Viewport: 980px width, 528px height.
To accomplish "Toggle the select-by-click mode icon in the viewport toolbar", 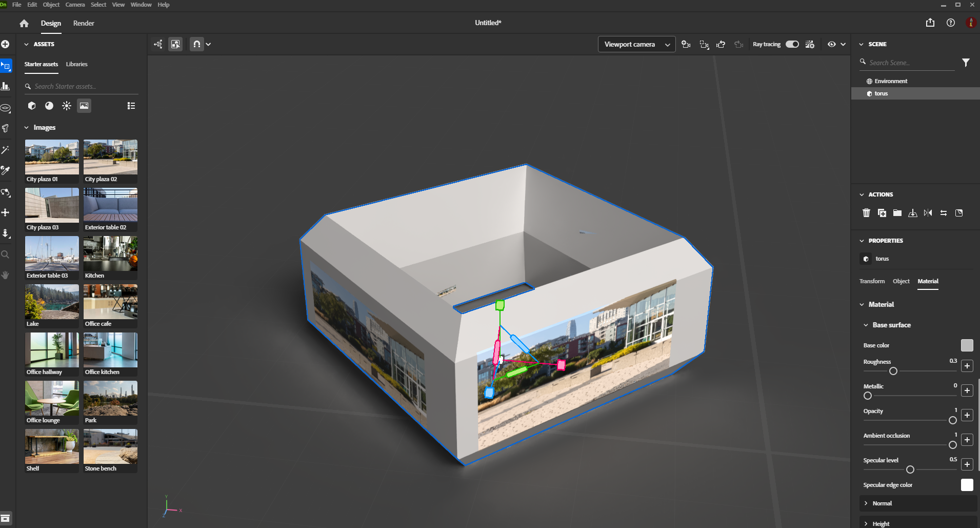I will tap(175, 44).
